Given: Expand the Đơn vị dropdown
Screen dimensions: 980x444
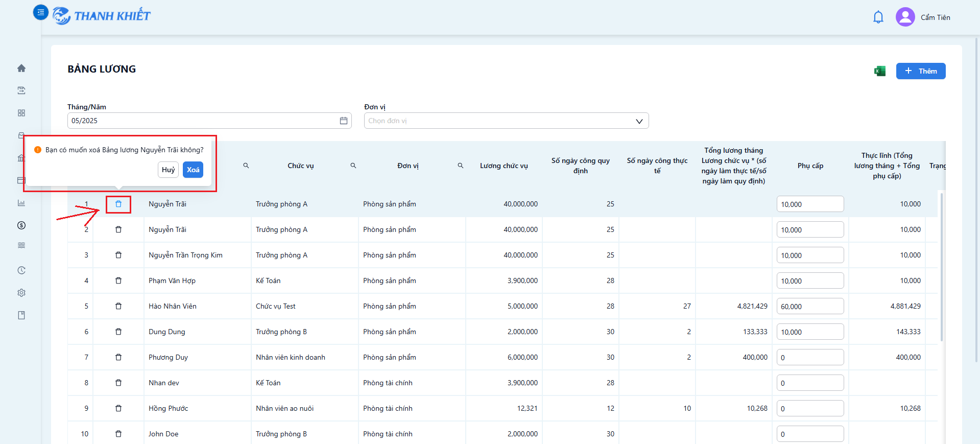Looking at the screenshot, I should tap(506, 121).
